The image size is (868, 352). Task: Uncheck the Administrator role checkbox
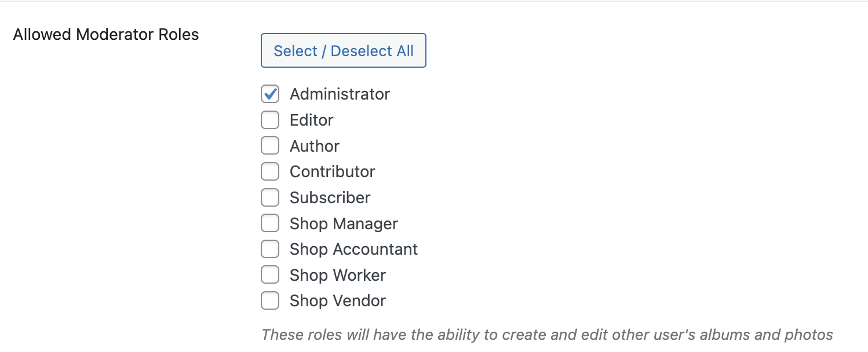coord(270,94)
